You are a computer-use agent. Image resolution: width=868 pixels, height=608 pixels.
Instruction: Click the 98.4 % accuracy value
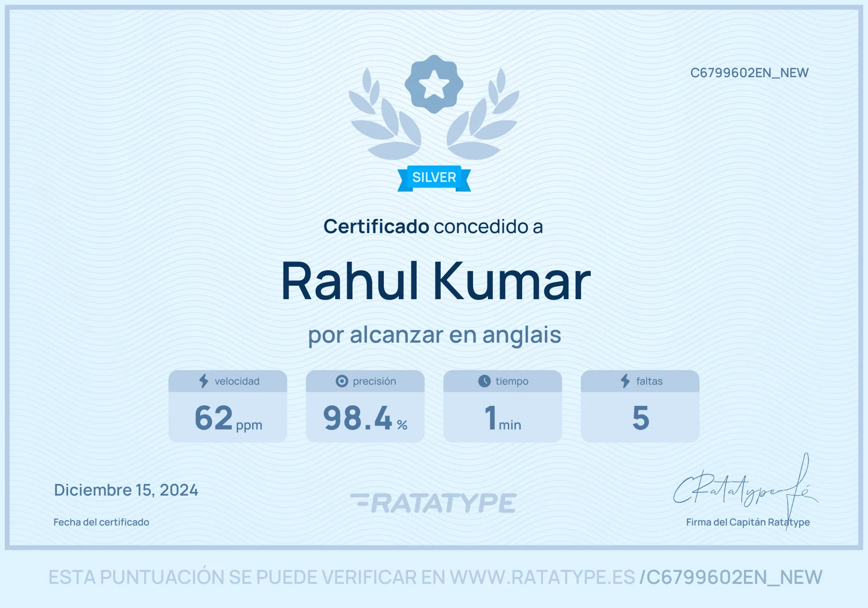[x=365, y=418]
